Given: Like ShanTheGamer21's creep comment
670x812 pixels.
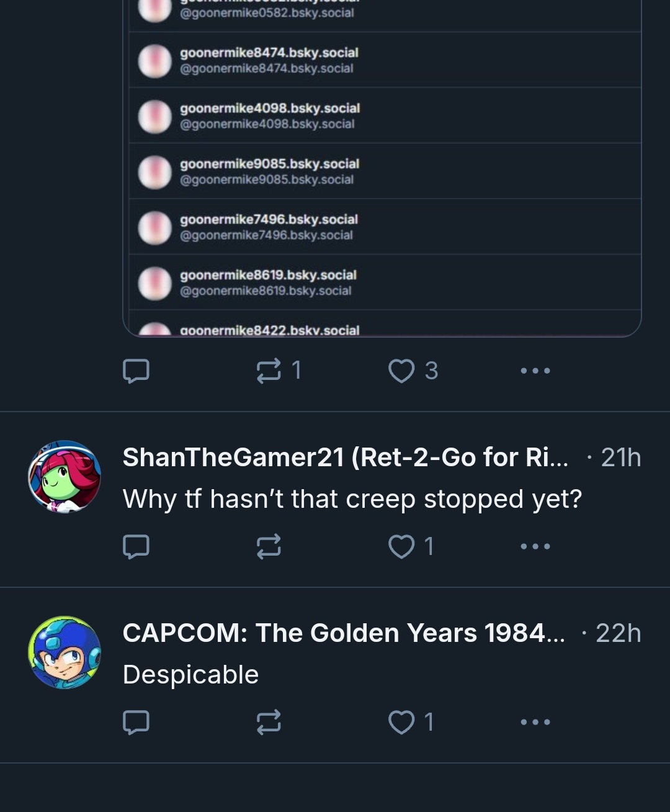Looking at the screenshot, I should [401, 546].
